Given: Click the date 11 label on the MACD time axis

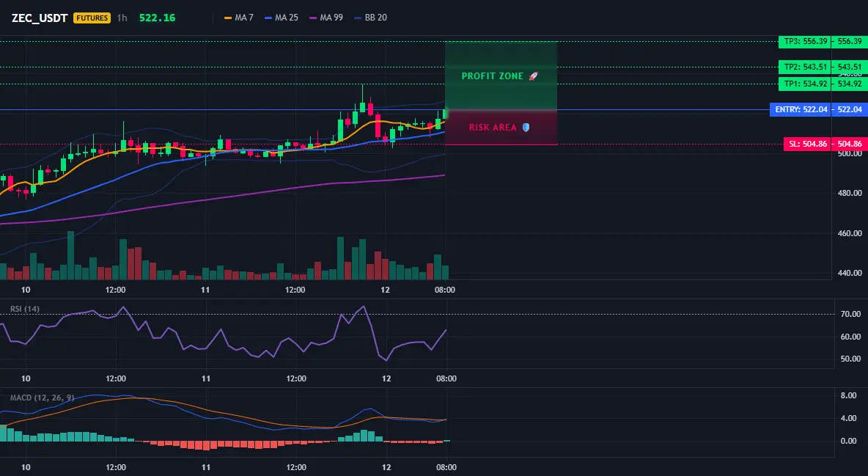Looking at the screenshot, I should click(x=206, y=467).
